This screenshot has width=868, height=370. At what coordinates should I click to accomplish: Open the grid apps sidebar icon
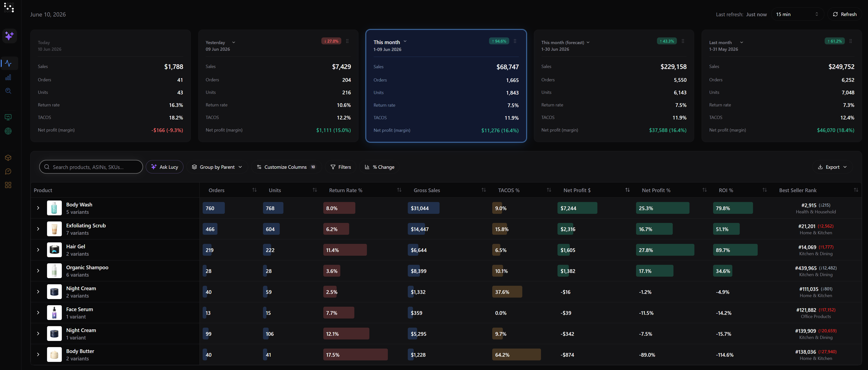8,185
